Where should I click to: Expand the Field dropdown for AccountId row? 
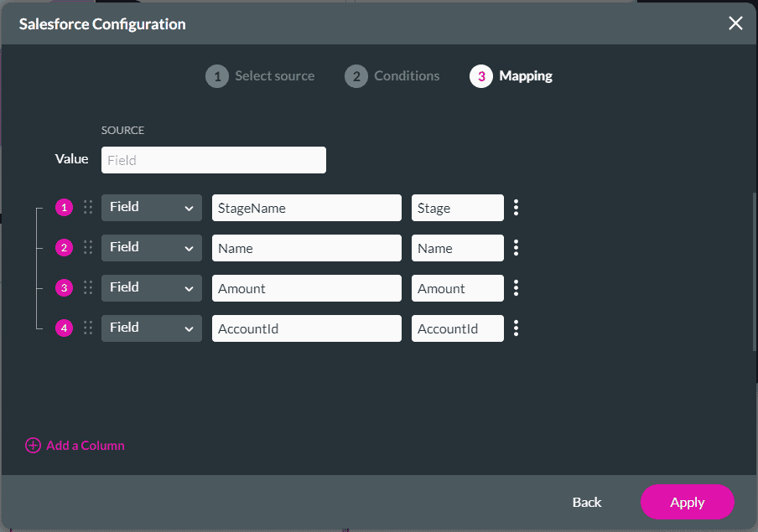click(x=152, y=328)
